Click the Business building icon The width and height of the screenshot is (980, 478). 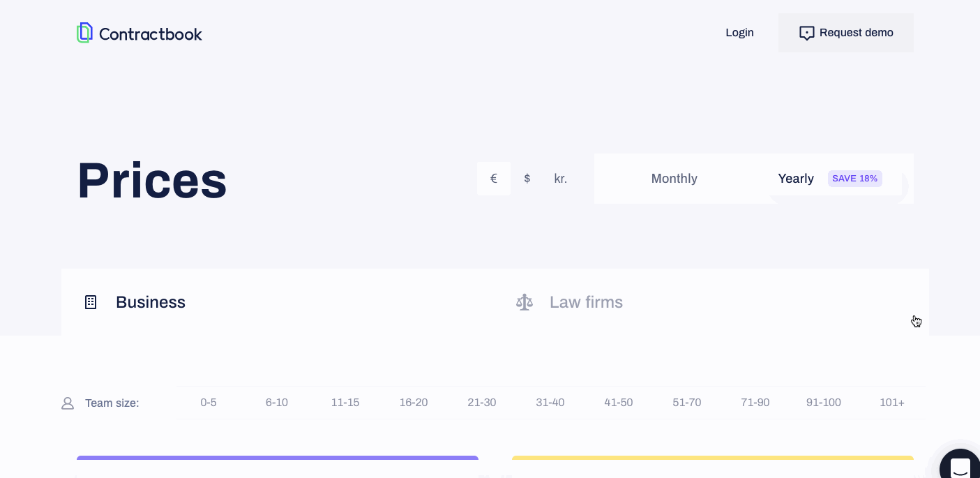tap(91, 302)
